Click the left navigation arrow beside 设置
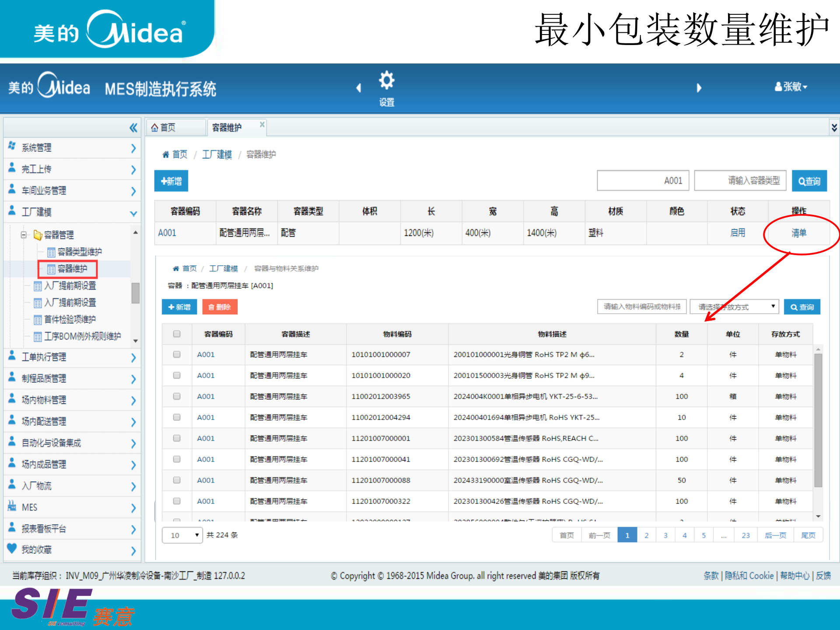This screenshot has height=630, width=840. point(359,88)
